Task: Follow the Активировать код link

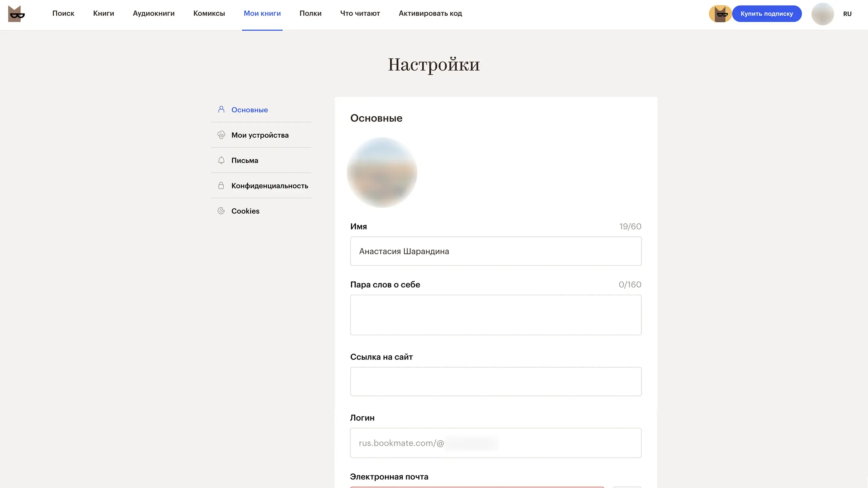Action: [x=430, y=14]
